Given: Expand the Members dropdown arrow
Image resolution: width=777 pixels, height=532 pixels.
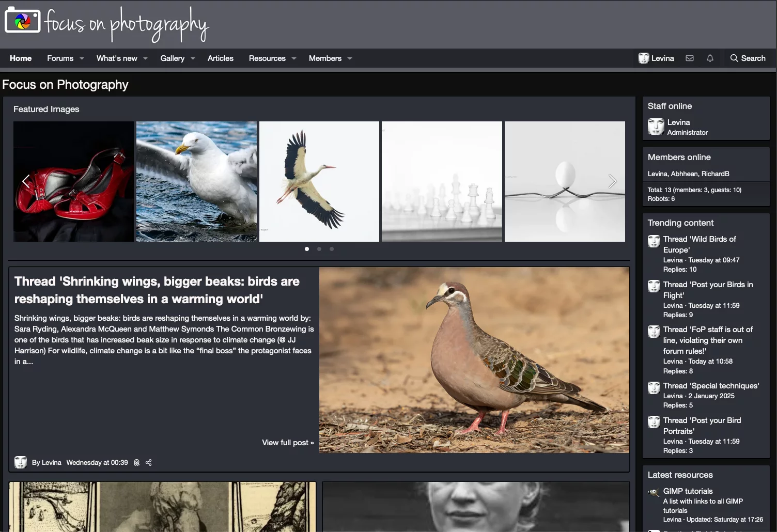Looking at the screenshot, I should 350,58.
